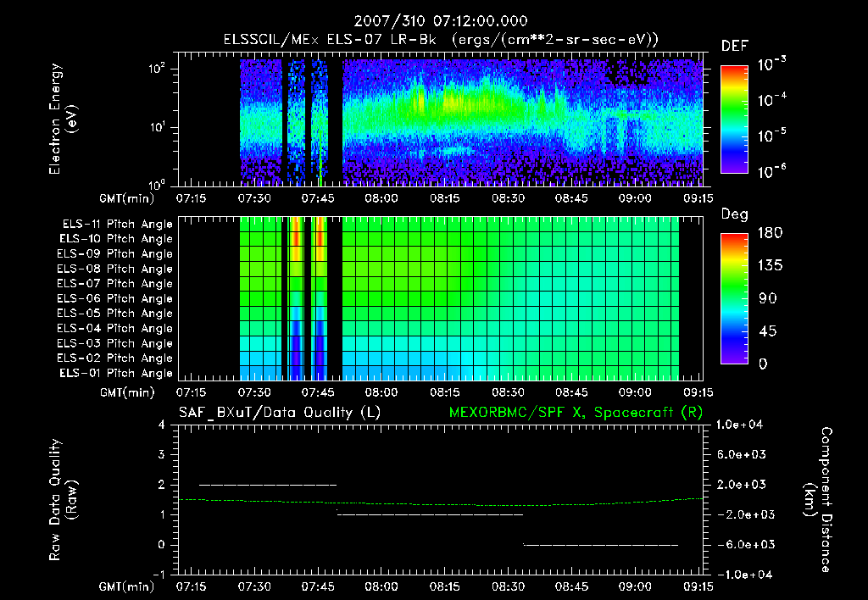Click the 45 value on Deg scale
Image resolution: width=868 pixels, height=600 pixels.
[768, 331]
